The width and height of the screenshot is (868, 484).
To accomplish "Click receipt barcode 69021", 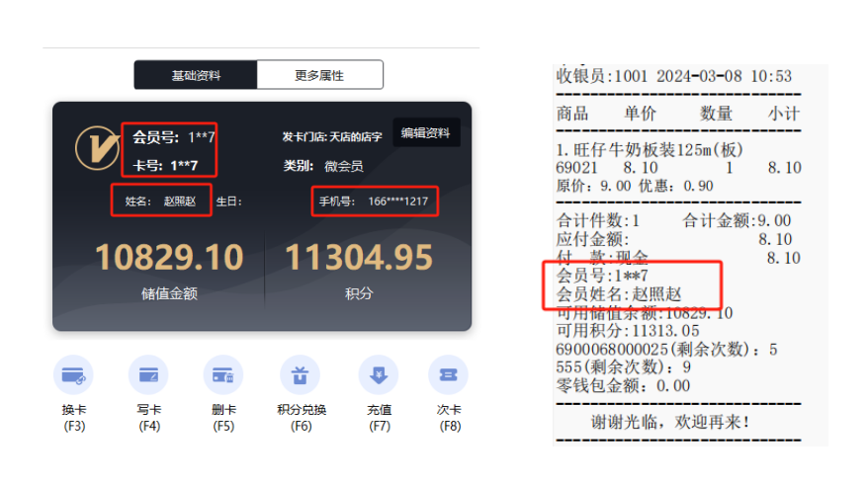I will (x=576, y=168).
